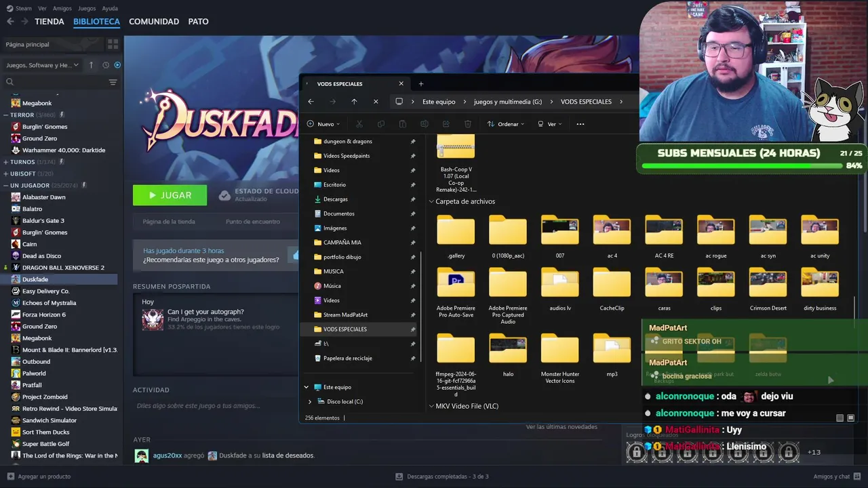Open the Steam menu
Image resolution: width=868 pixels, height=488 pixels.
pyautogui.click(x=19, y=8)
